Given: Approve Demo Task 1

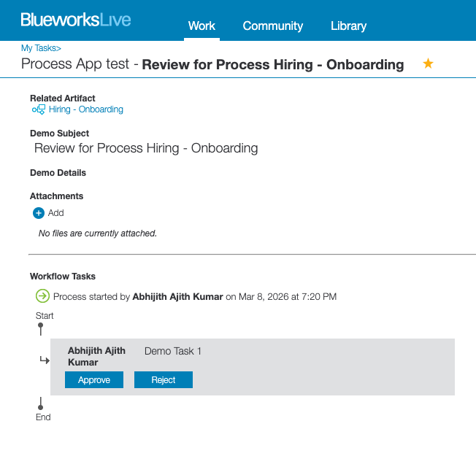Looking at the screenshot, I should (x=94, y=379).
